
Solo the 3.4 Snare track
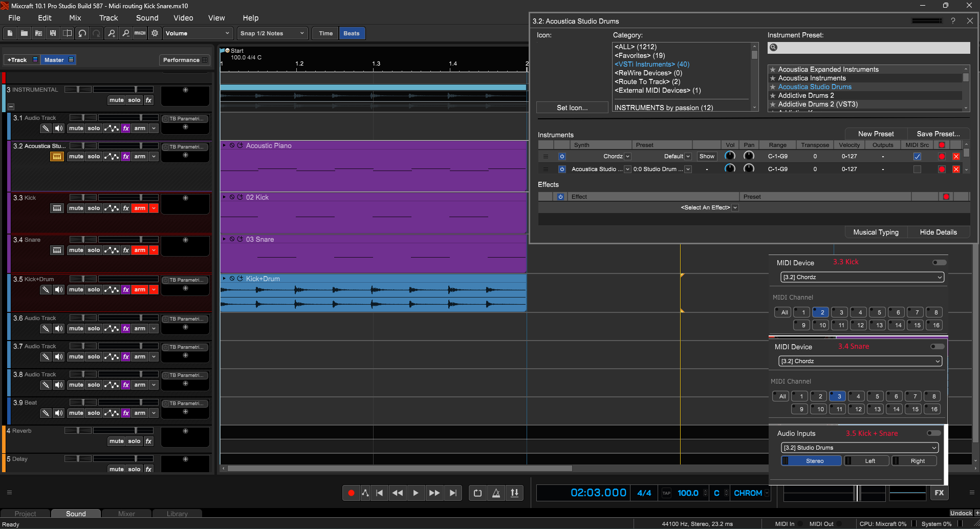(x=94, y=250)
